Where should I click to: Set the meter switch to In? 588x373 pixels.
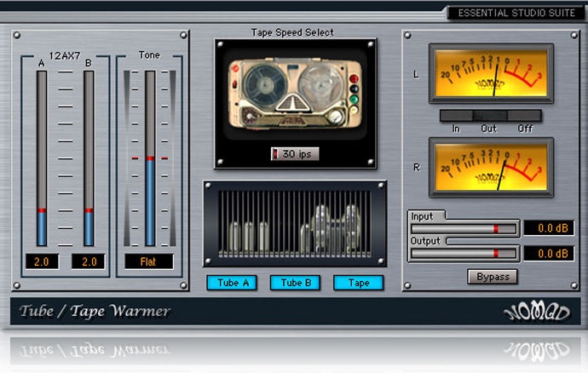tap(457, 115)
